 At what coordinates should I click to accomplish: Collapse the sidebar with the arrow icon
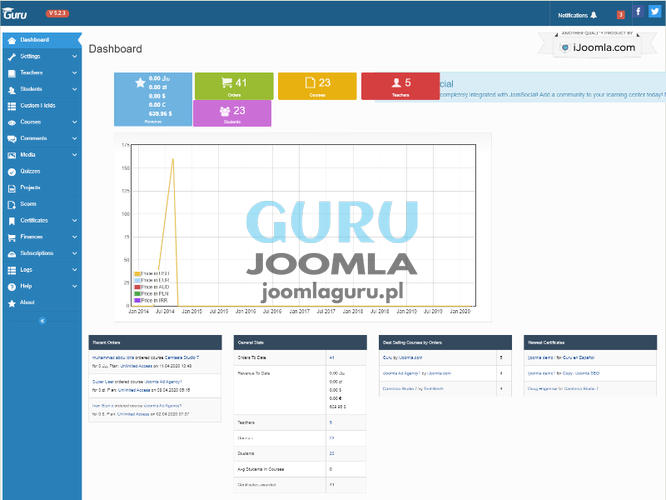(x=42, y=321)
